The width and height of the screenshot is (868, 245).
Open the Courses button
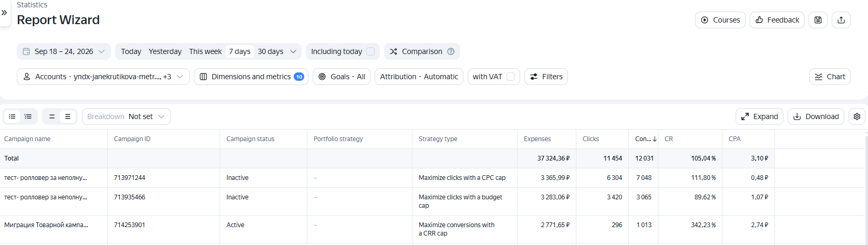(720, 20)
